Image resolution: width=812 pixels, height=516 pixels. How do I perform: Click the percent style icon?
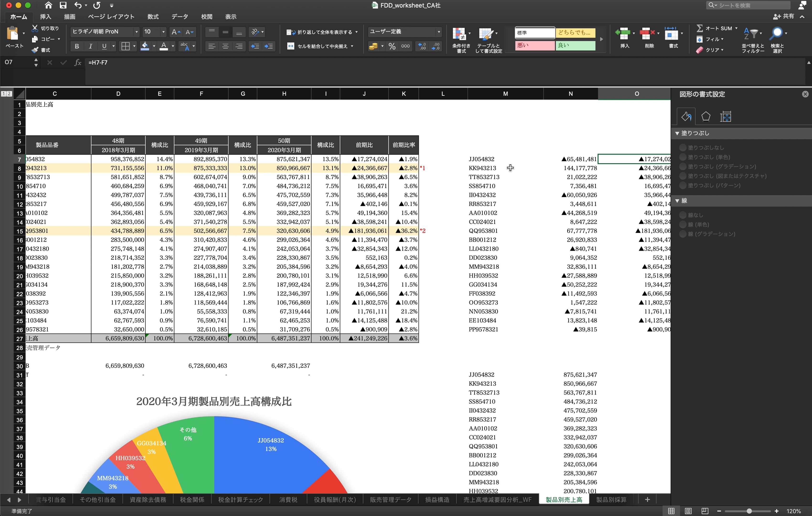pos(392,47)
